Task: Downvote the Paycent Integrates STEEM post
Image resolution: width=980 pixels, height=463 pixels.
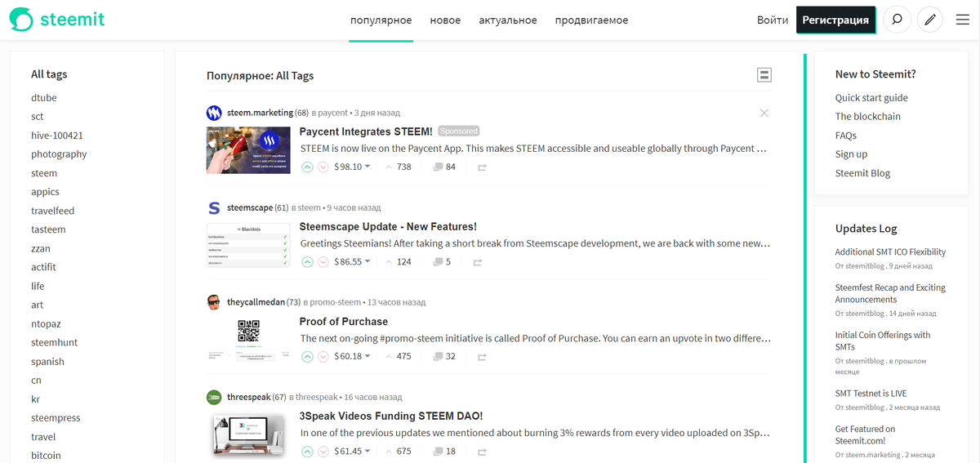Action: pos(323,167)
